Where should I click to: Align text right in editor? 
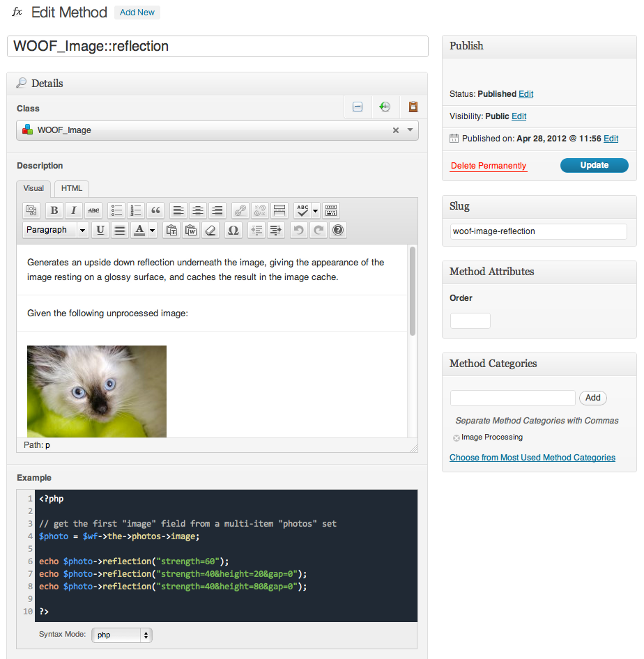click(217, 210)
